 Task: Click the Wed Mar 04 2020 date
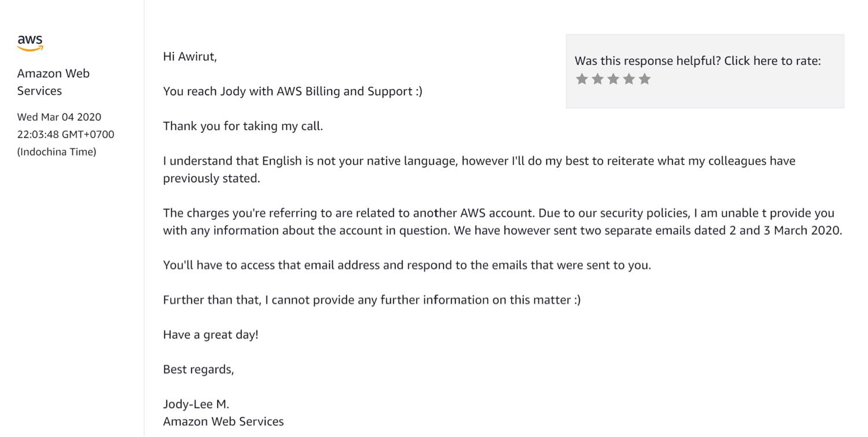tap(59, 117)
